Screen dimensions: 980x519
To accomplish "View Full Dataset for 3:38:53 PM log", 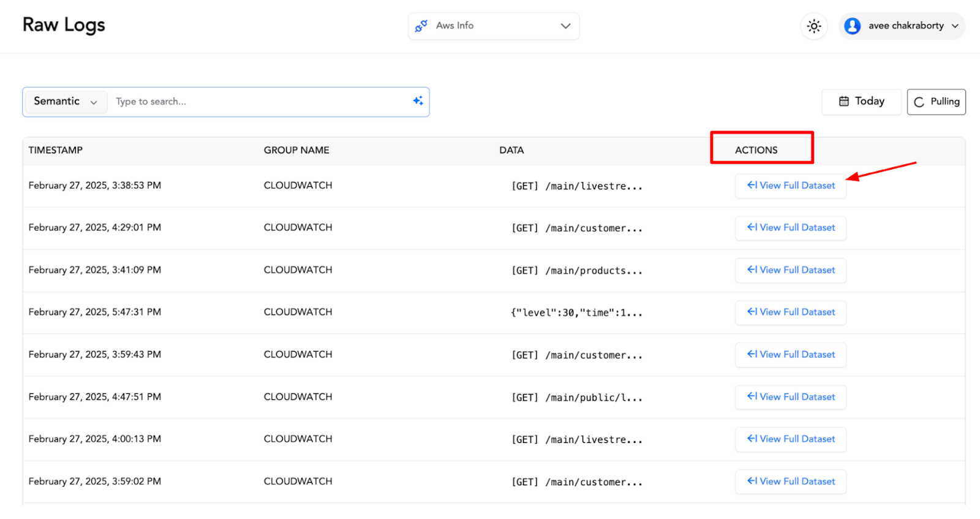I will click(x=791, y=186).
